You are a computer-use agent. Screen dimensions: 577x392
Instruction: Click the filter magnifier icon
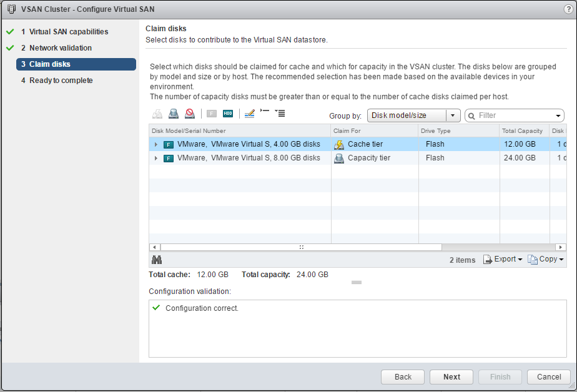pos(471,116)
